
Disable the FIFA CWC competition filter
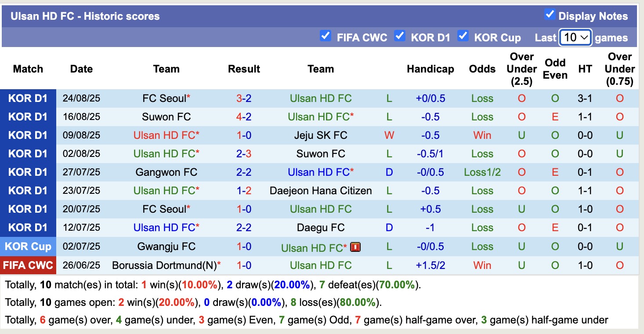[x=326, y=37]
